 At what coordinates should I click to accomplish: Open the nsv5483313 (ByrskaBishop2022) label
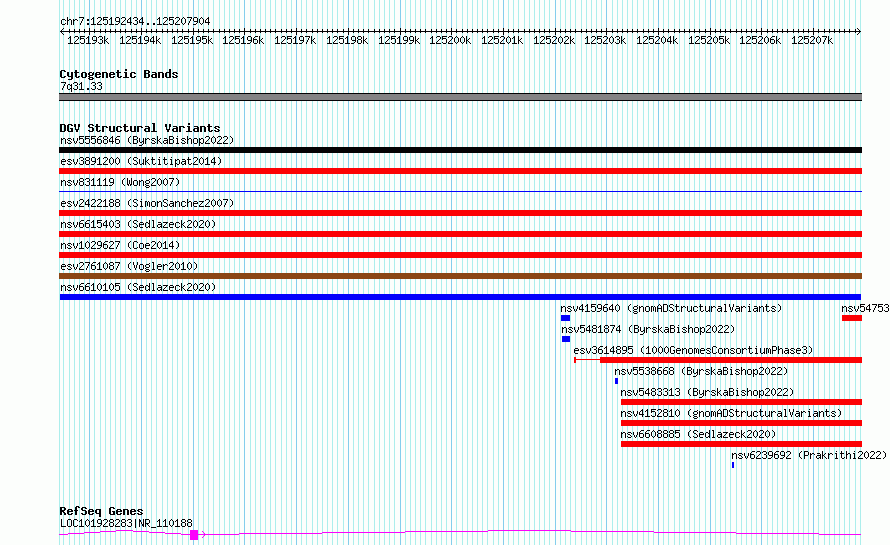tap(707, 392)
